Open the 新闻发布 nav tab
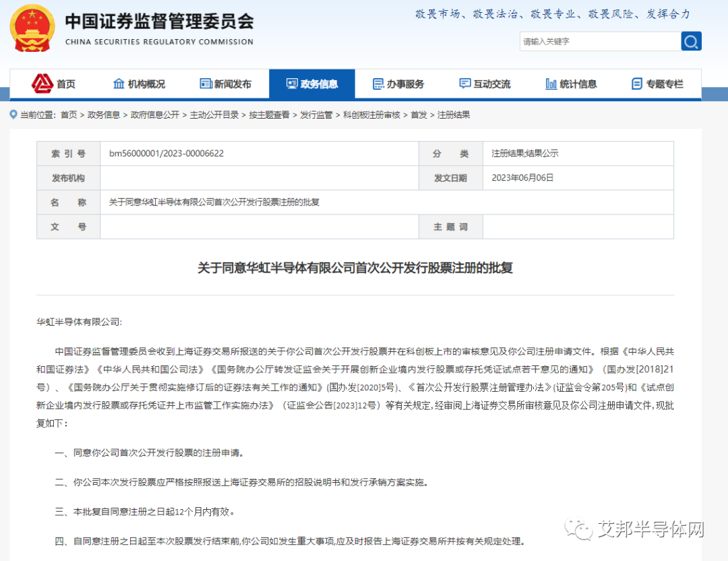 226,84
